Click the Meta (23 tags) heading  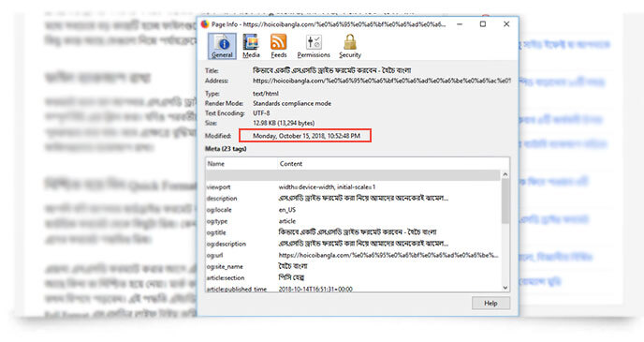[226, 149]
